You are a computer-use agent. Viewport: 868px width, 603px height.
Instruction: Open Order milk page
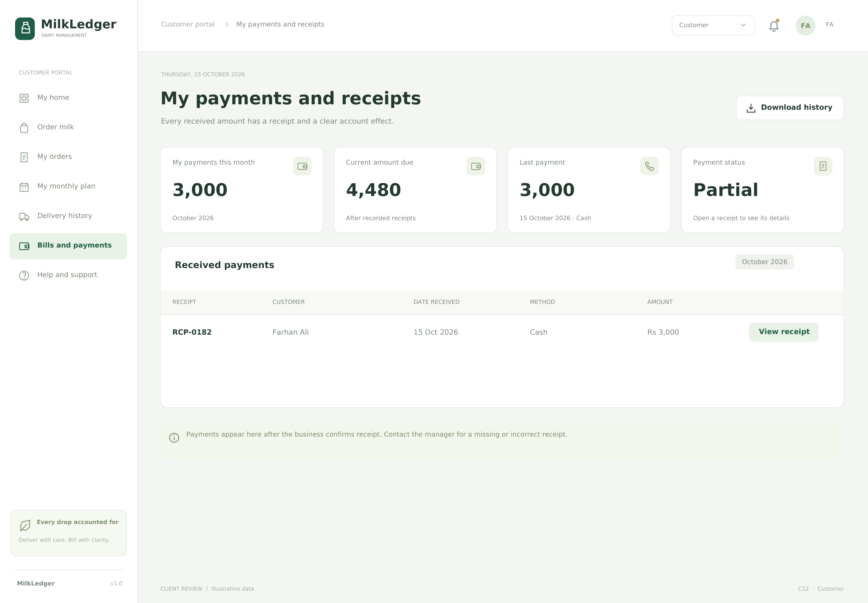[68, 127]
